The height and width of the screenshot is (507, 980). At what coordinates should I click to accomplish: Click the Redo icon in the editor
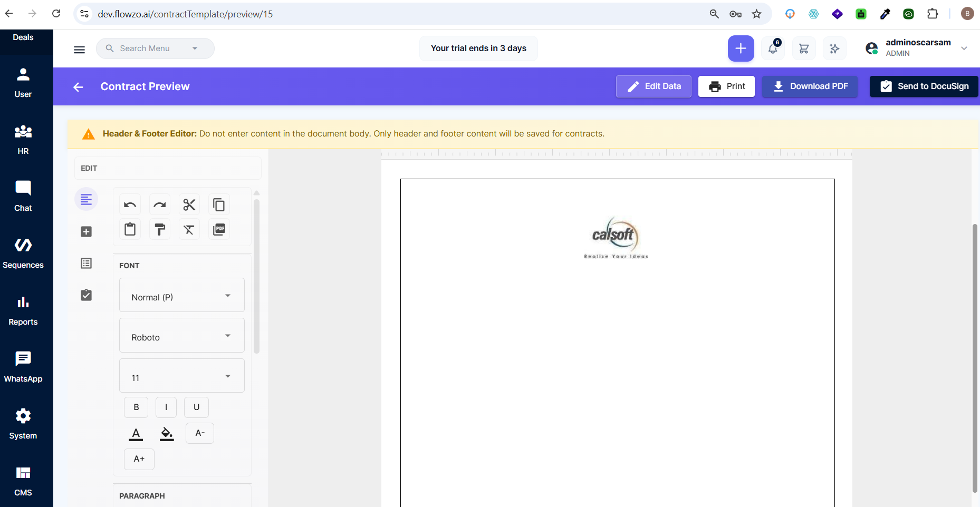click(x=159, y=204)
